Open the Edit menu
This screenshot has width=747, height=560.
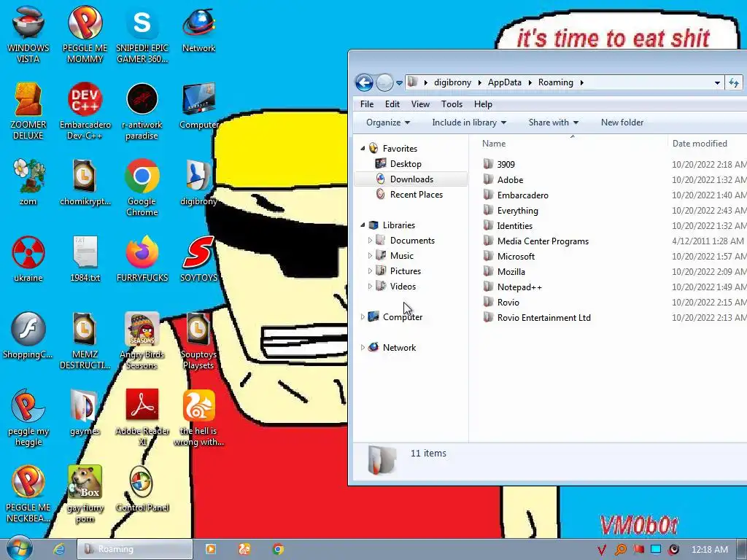tap(392, 104)
